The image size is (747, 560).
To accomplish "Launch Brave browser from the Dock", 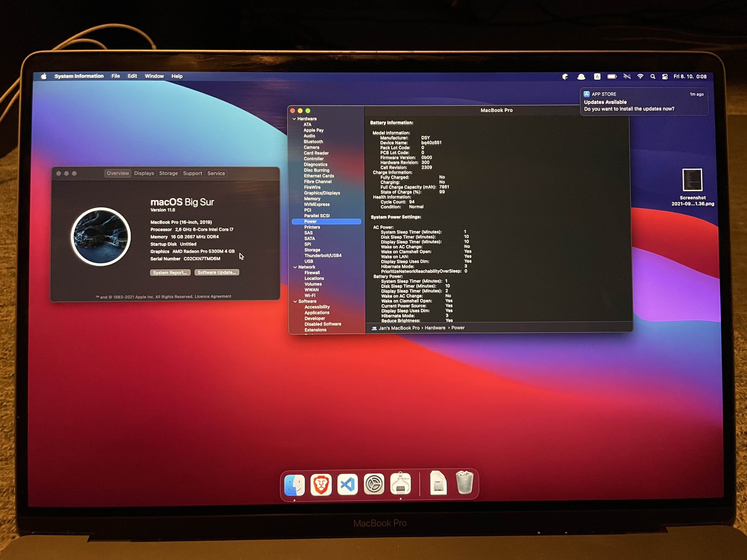I will (x=321, y=485).
